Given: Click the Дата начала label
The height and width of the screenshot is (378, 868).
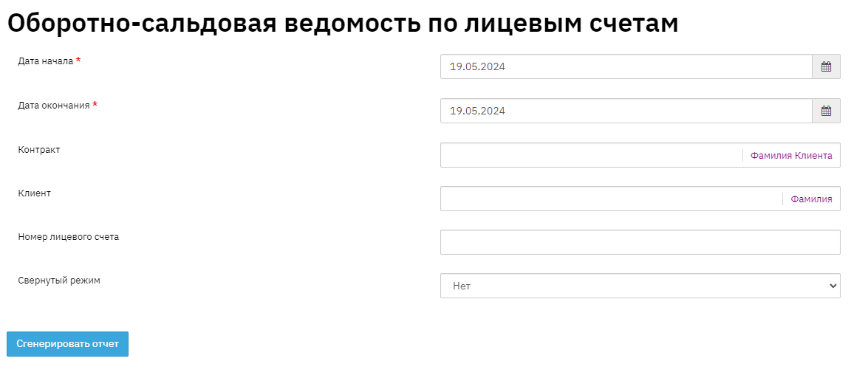Looking at the screenshot, I should pyautogui.click(x=45, y=61).
